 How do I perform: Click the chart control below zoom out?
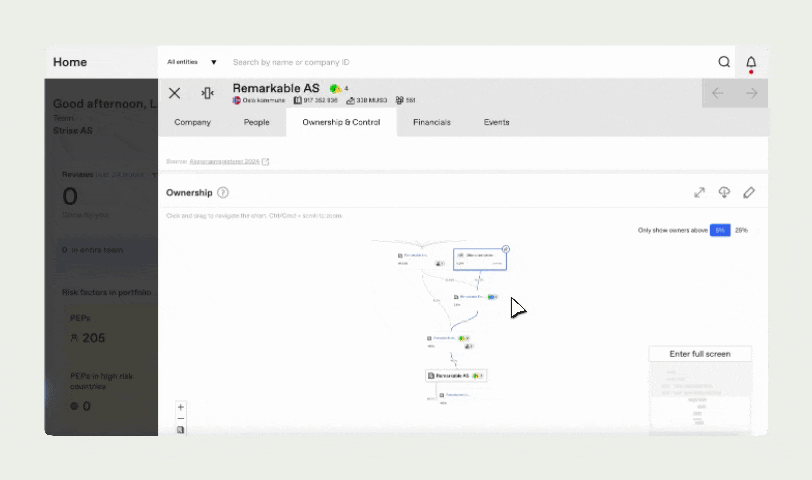pyautogui.click(x=181, y=430)
